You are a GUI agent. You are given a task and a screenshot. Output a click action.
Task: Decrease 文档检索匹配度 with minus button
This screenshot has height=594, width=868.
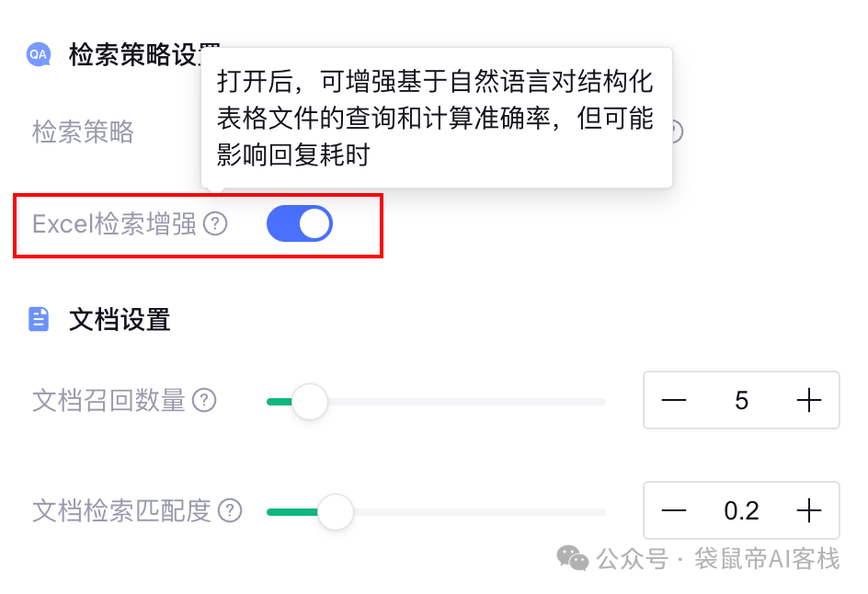pos(674,510)
